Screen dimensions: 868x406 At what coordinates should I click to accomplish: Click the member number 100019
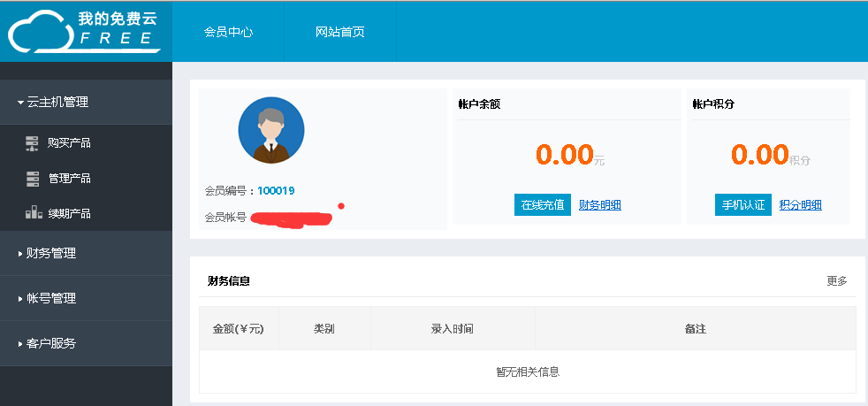tap(276, 190)
